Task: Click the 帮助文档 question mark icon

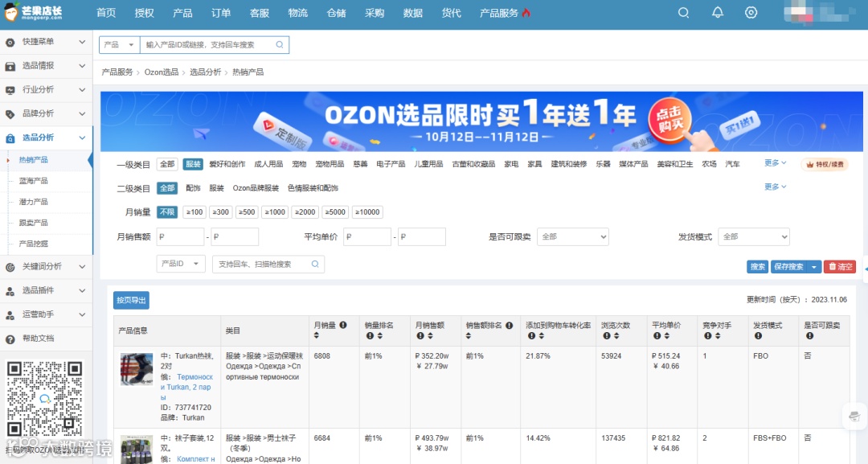Action: tap(10, 339)
